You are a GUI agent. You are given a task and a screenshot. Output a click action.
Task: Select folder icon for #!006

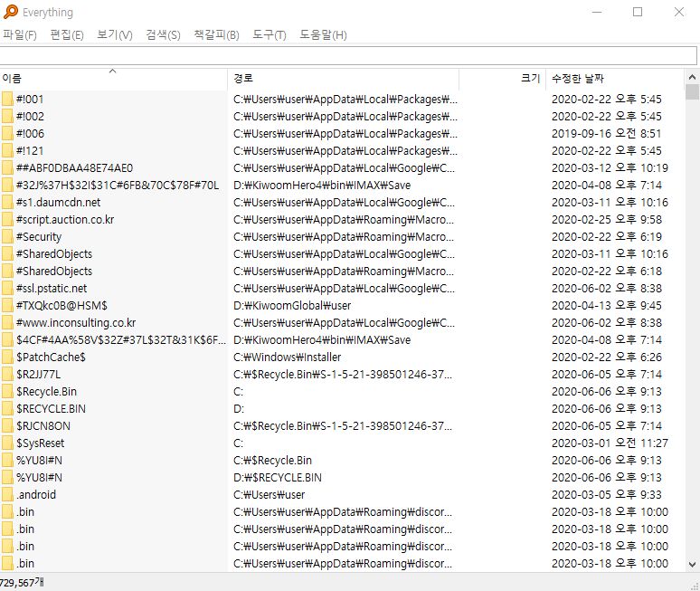7,134
